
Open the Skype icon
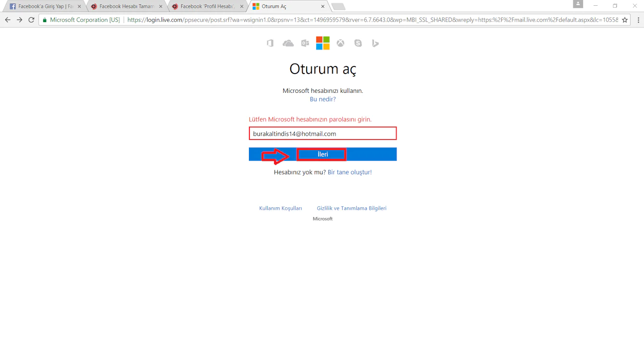coord(358,43)
